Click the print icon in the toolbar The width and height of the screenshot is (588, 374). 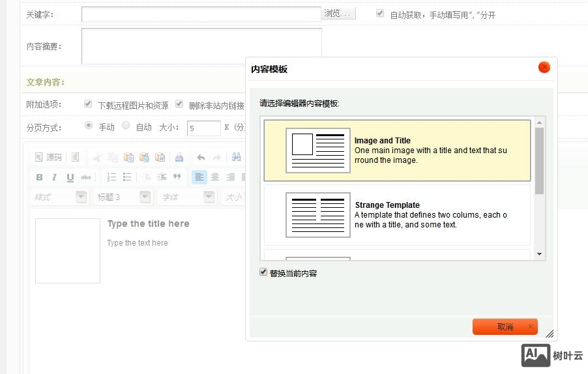click(x=179, y=157)
